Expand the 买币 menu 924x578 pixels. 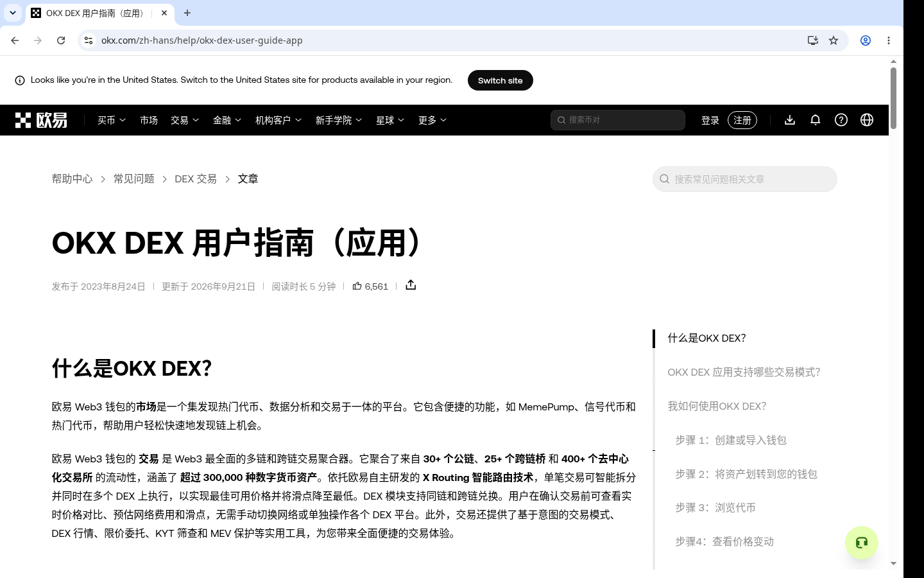coord(112,120)
